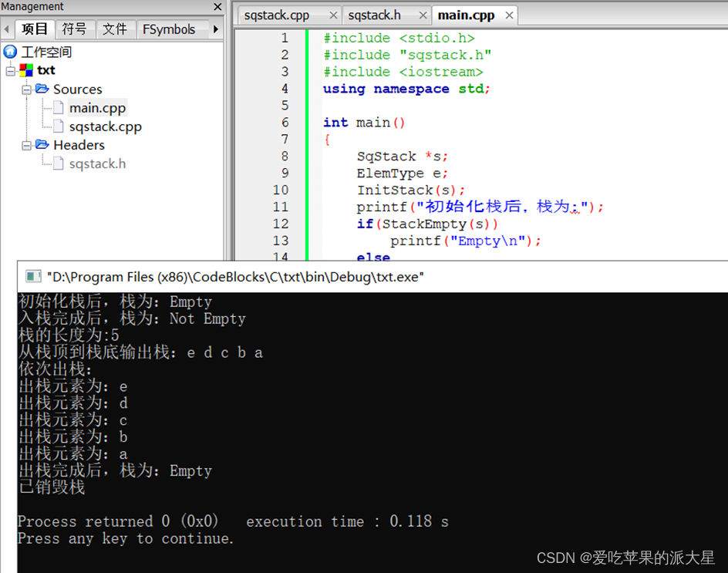Viewport: 728px width, 573px height.
Task: Select the 工作空间 workspace node
Action: pos(46,52)
